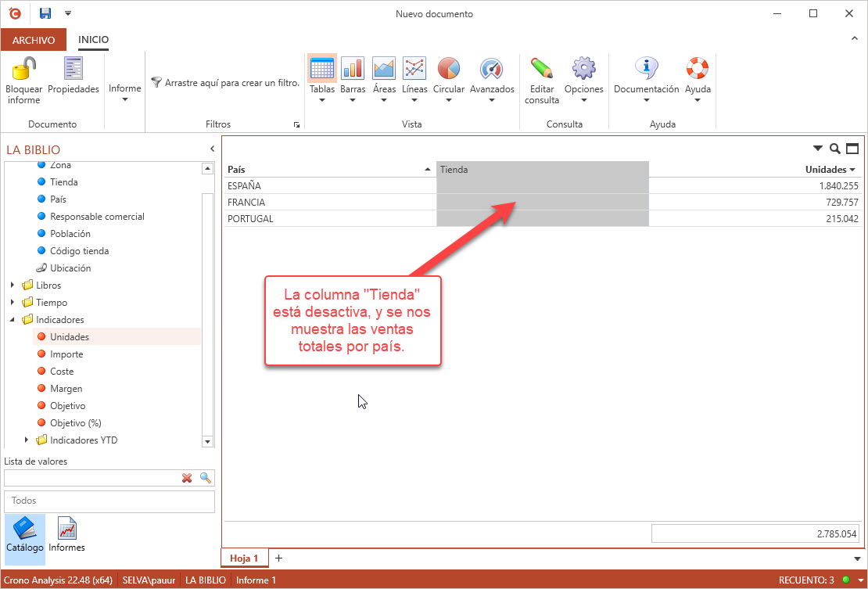This screenshot has width=868, height=589.
Task: Pick the Circular pie chart icon
Action: point(448,69)
